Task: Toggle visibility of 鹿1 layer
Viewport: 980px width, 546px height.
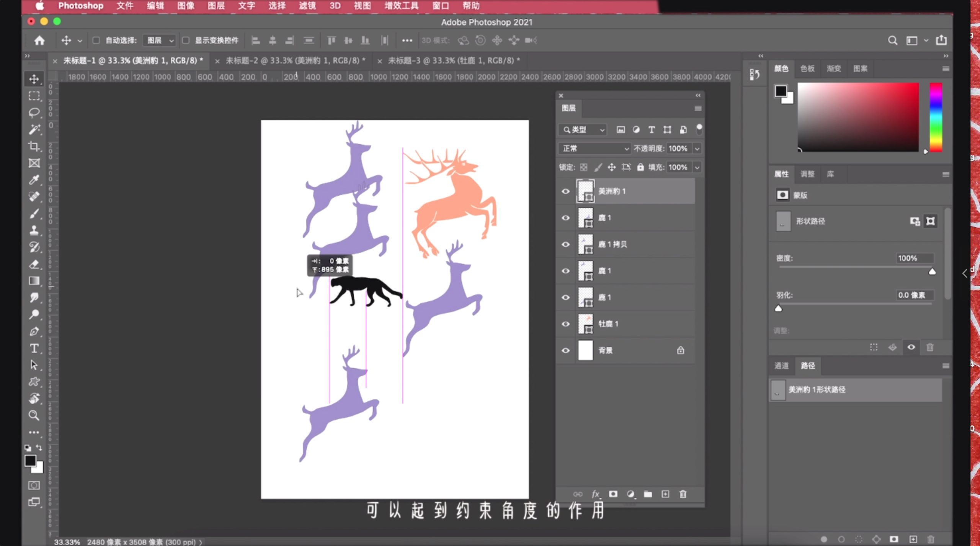Action: tap(565, 217)
